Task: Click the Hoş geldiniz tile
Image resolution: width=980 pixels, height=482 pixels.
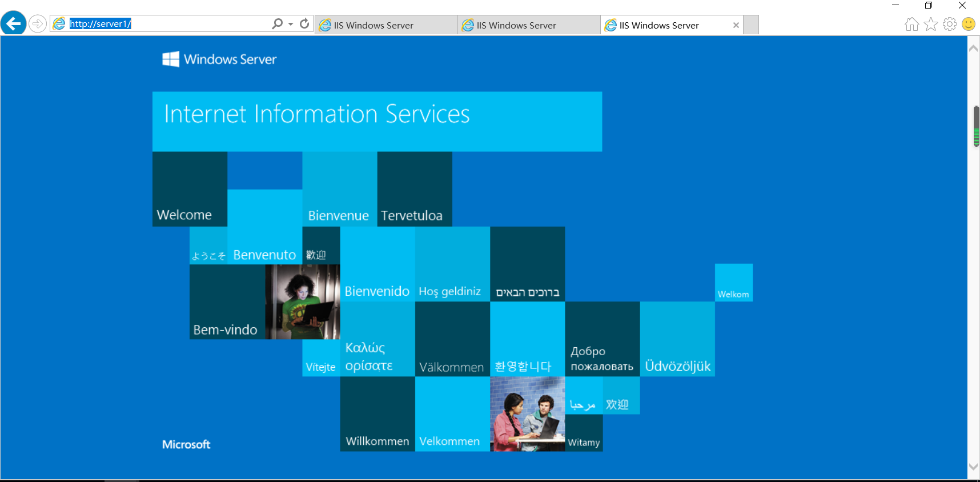Action: (x=452, y=264)
